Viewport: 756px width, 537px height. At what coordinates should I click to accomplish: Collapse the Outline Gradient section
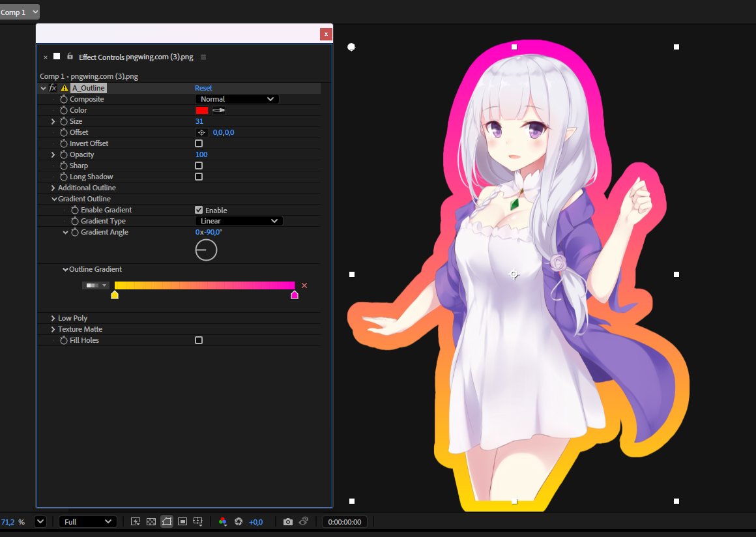pyautogui.click(x=65, y=269)
